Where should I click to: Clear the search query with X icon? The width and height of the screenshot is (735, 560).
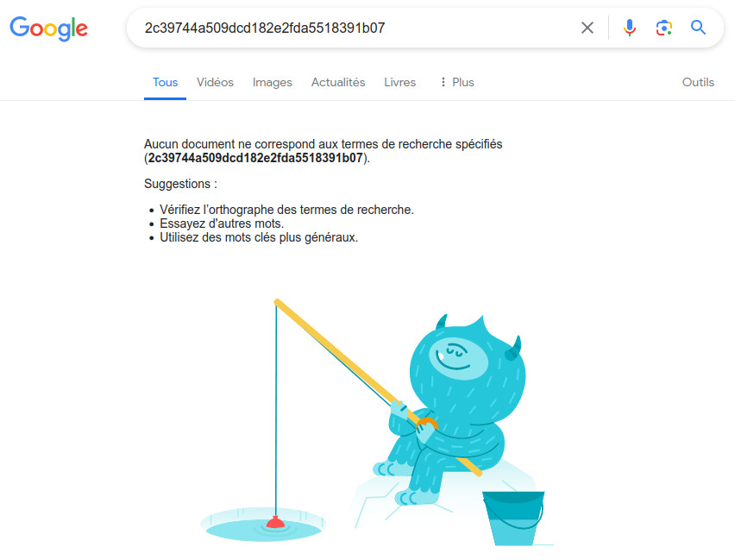coord(587,28)
